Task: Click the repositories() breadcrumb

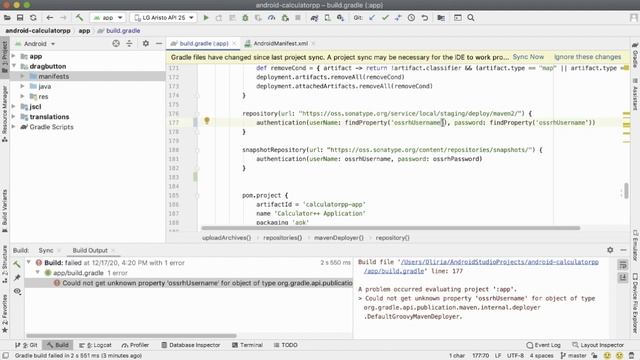Action: coord(282,238)
